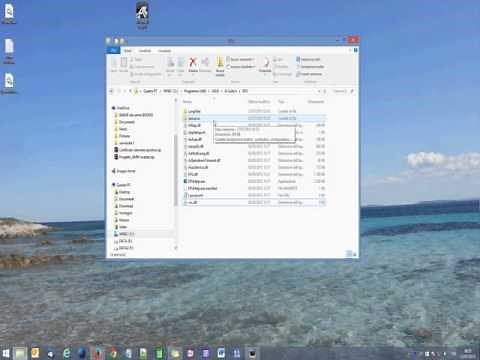Image resolution: width=480 pixels, height=360 pixels.
Task: Select Desktop under Questo PC
Action: click(x=124, y=192)
